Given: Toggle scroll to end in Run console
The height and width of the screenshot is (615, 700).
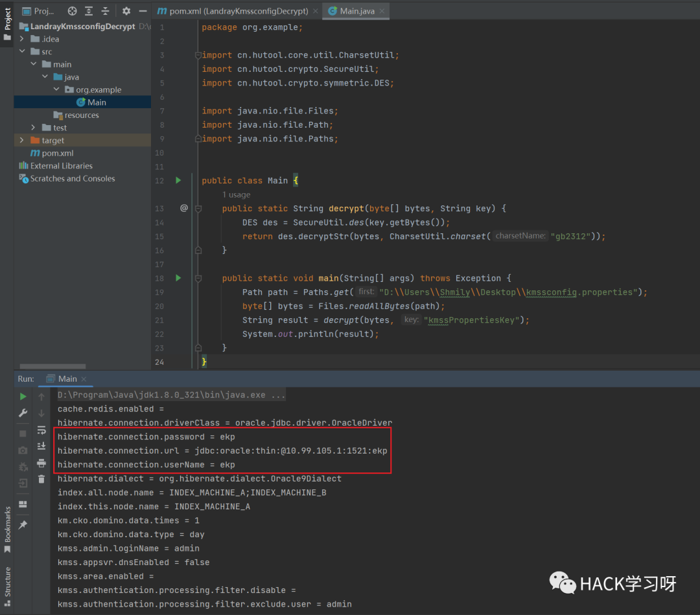Looking at the screenshot, I should pos(41,446).
